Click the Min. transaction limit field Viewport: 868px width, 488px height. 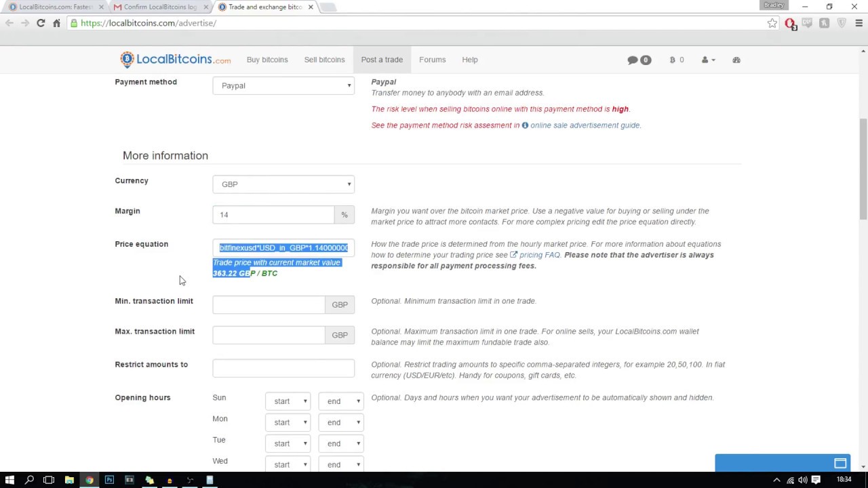[x=269, y=304]
